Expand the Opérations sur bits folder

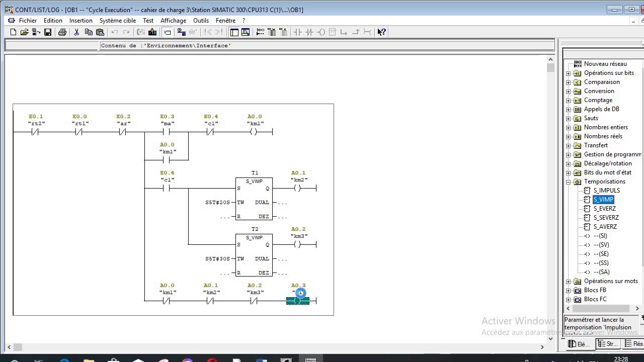(569, 73)
